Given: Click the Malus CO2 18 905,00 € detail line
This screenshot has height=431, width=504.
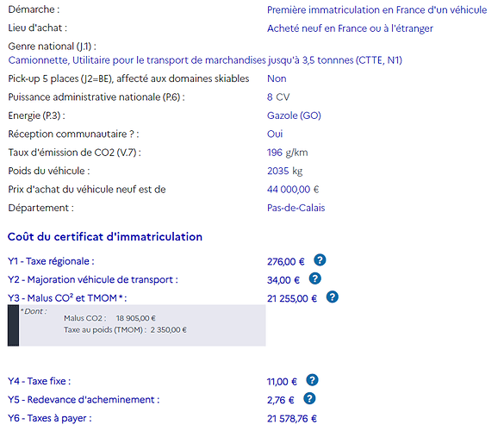Looking at the screenshot, I should pos(109,318).
